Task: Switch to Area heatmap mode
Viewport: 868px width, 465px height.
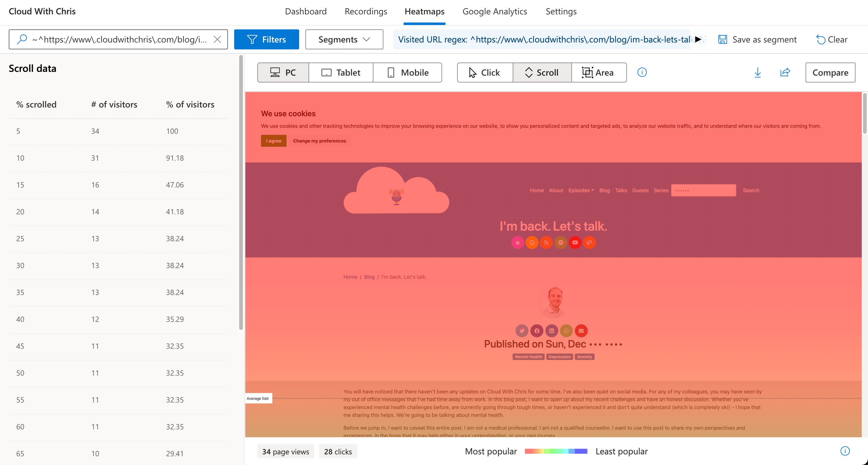Action: [599, 72]
